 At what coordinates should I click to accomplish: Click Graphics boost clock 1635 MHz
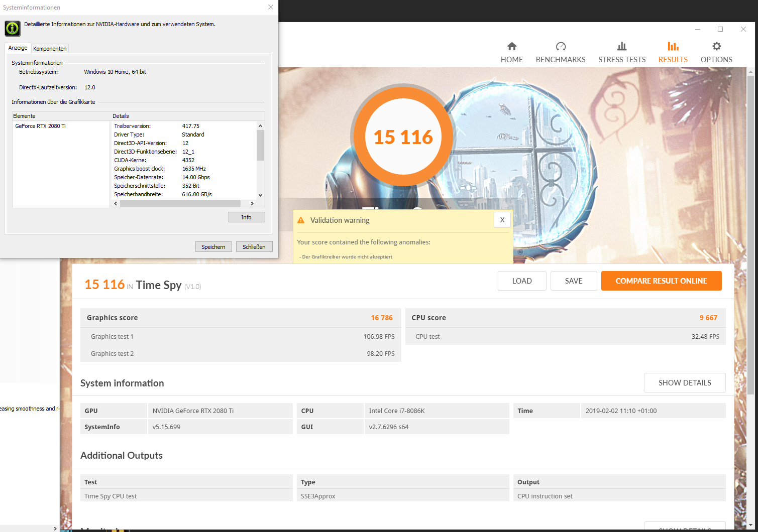(194, 169)
